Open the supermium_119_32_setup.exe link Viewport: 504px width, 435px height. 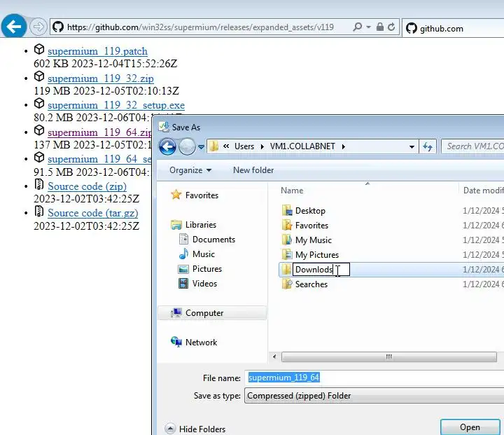pyautogui.click(x=116, y=105)
